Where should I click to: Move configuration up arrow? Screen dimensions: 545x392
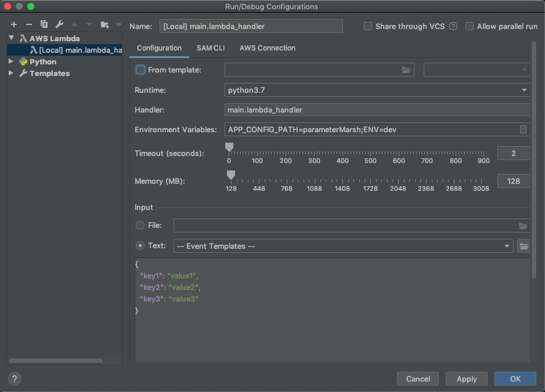74,24
